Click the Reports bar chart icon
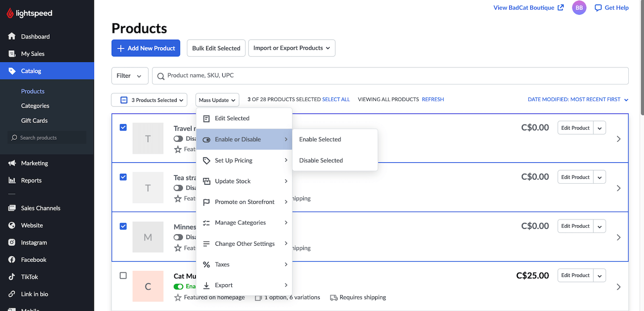 point(12,181)
